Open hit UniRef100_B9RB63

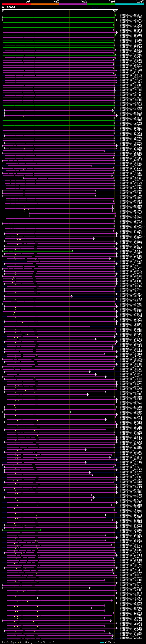pyautogui.click(x=131, y=30)
